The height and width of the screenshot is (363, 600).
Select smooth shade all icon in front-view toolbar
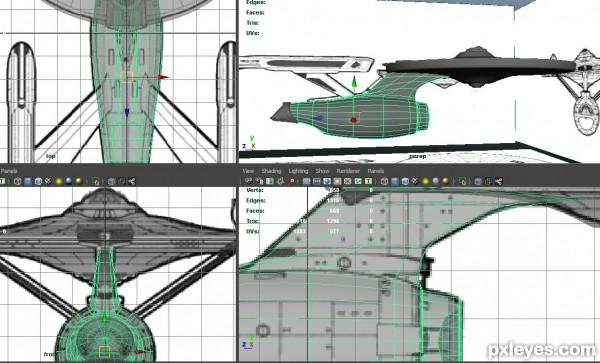tap(28, 181)
